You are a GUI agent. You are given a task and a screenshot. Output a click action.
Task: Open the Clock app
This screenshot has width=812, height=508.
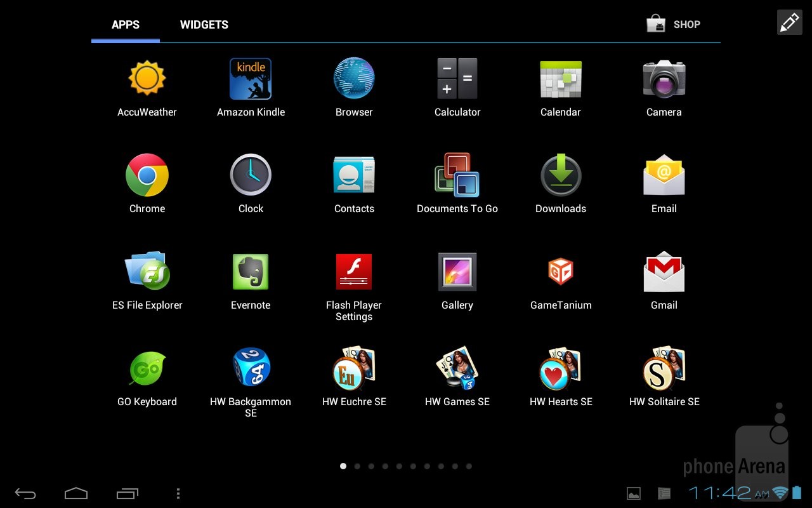click(251, 175)
